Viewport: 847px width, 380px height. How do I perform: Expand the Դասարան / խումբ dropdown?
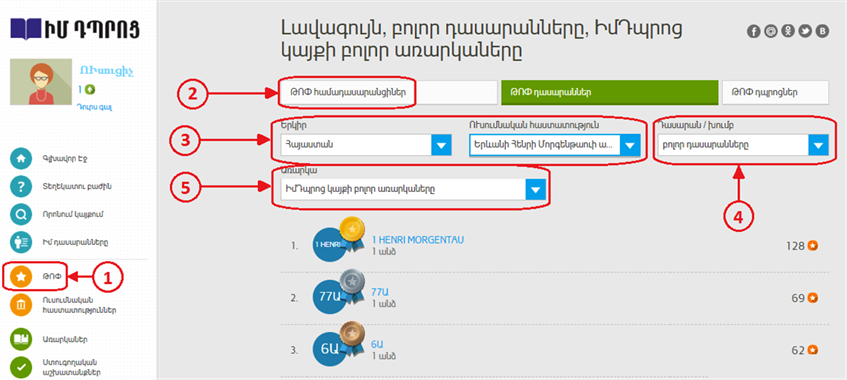pos(743,145)
